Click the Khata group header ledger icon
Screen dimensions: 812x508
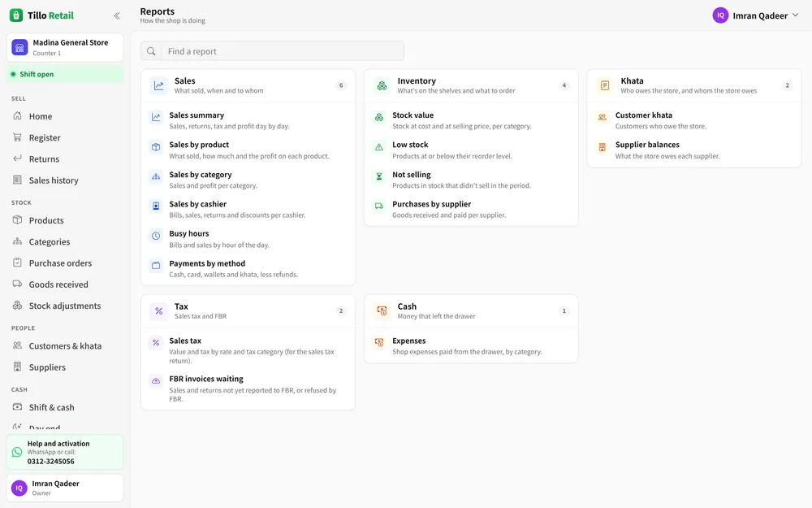[x=605, y=85]
